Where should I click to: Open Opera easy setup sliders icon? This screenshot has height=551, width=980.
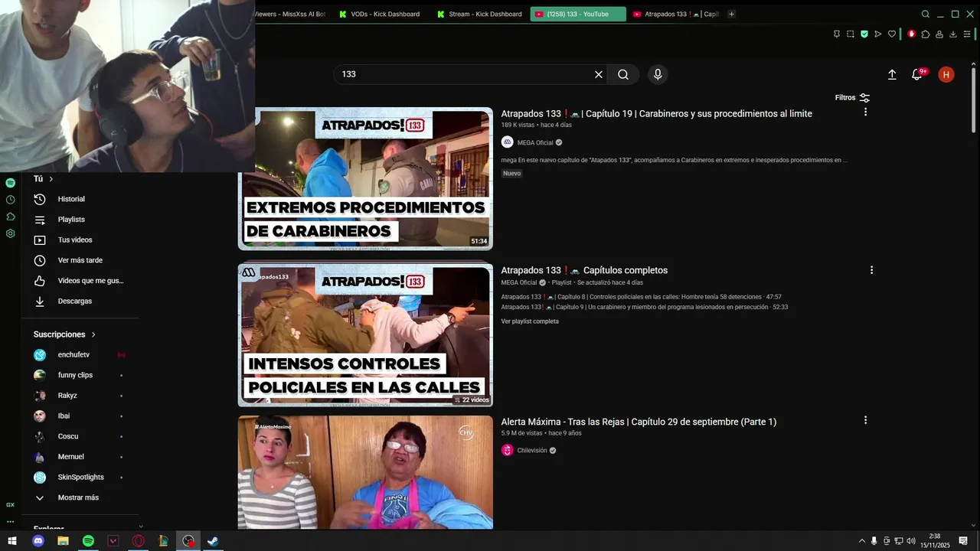(968, 34)
